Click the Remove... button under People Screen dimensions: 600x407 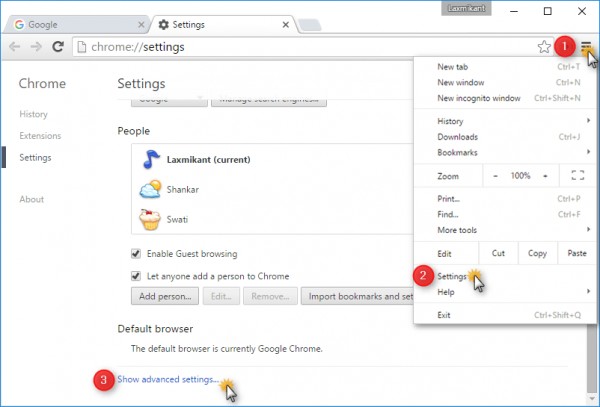pyautogui.click(x=270, y=296)
